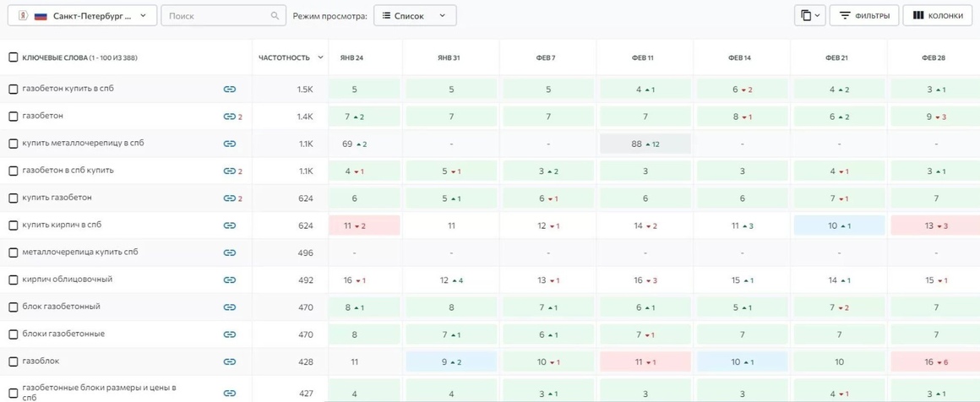
Task: Click the copy icon button in toolbar
Action: 810,16
